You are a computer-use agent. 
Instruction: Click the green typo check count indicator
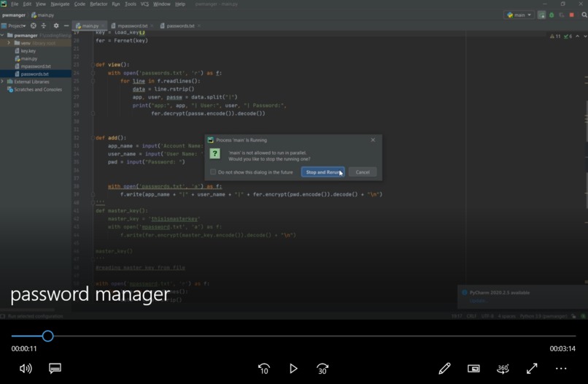(568, 37)
